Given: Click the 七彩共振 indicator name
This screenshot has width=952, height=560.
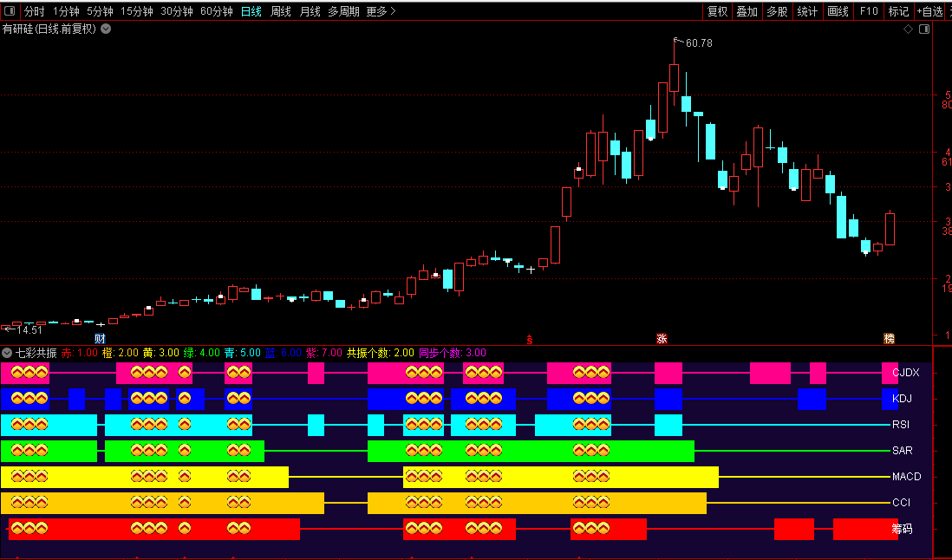Looking at the screenshot, I should click(36, 353).
